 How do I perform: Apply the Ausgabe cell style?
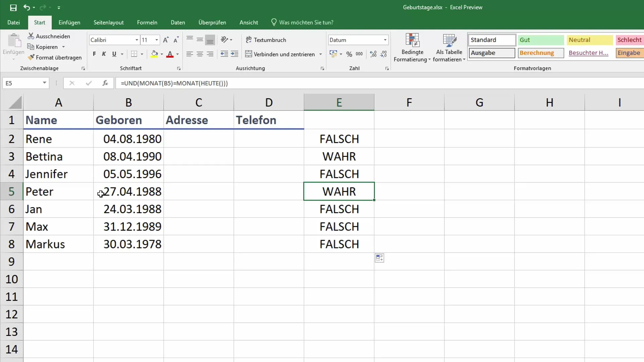(x=492, y=53)
